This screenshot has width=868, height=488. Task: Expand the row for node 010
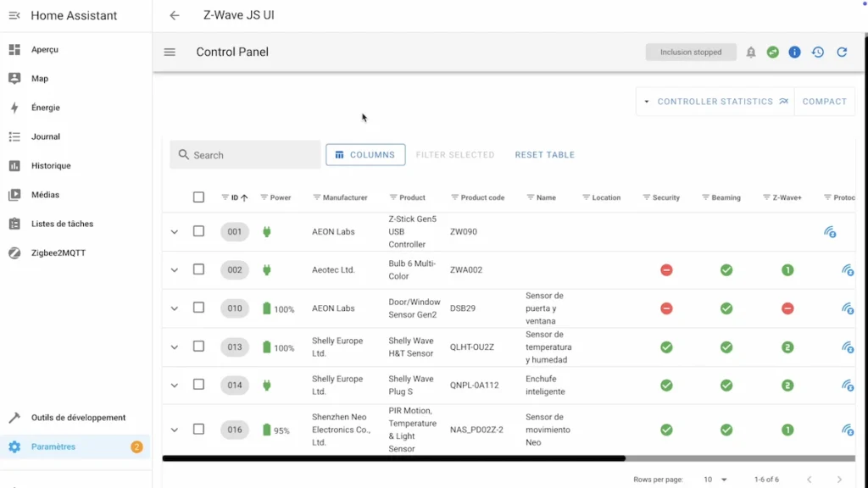[x=175, y=308]
